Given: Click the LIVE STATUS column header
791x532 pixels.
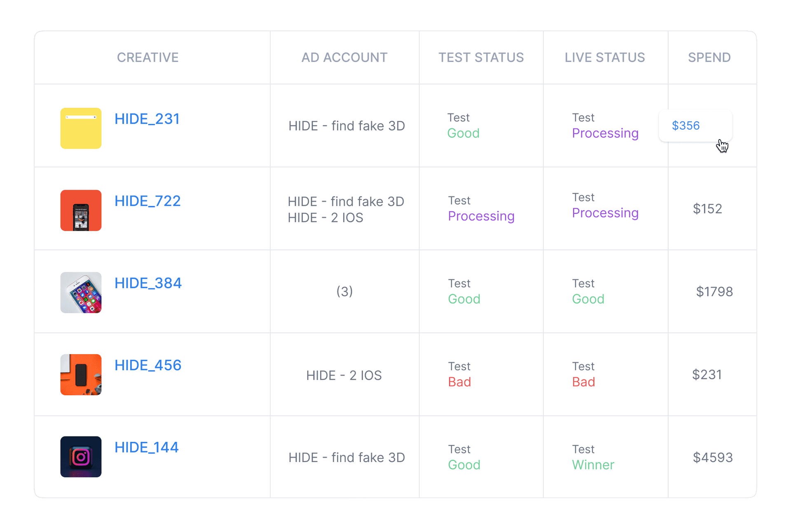Looking at the screenshot, I should [605, 57].
